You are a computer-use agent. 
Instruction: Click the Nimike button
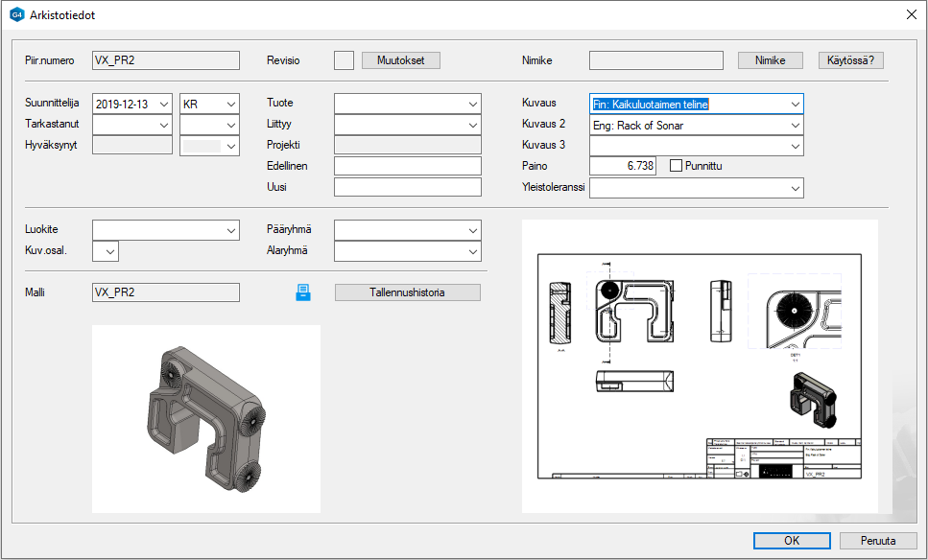[x=770, y=60]
